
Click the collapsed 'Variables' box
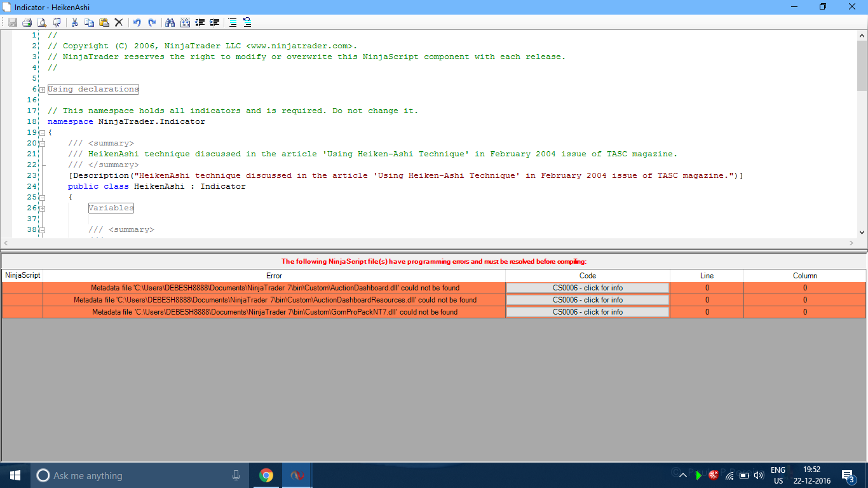pyautogui.click(x=111, y=208)
